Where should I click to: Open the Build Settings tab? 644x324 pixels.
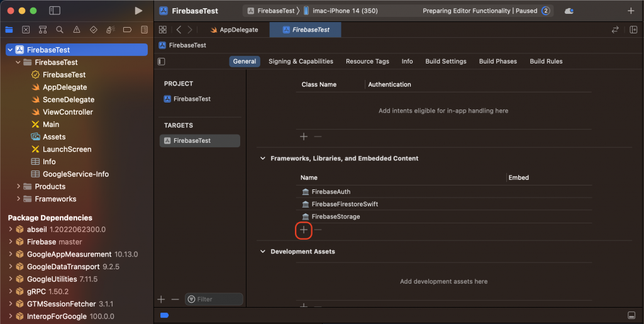(x=446, y=62)
